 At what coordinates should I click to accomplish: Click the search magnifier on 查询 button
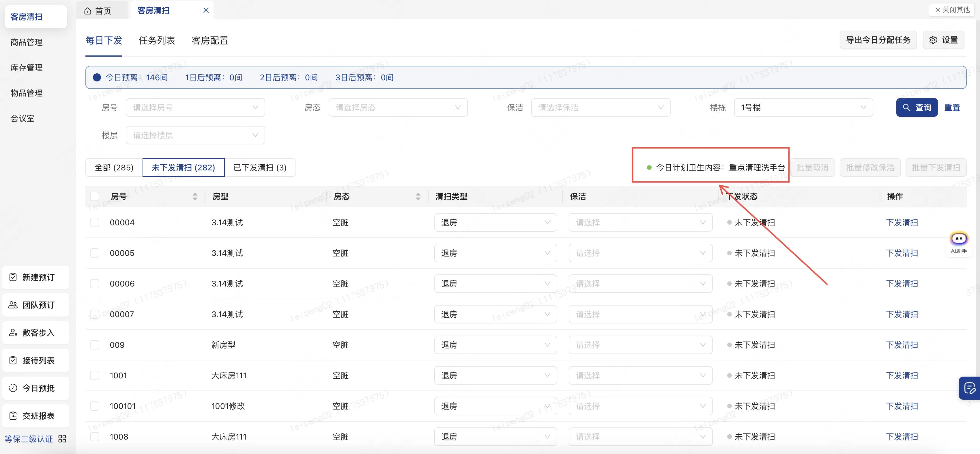click(906, 107)
